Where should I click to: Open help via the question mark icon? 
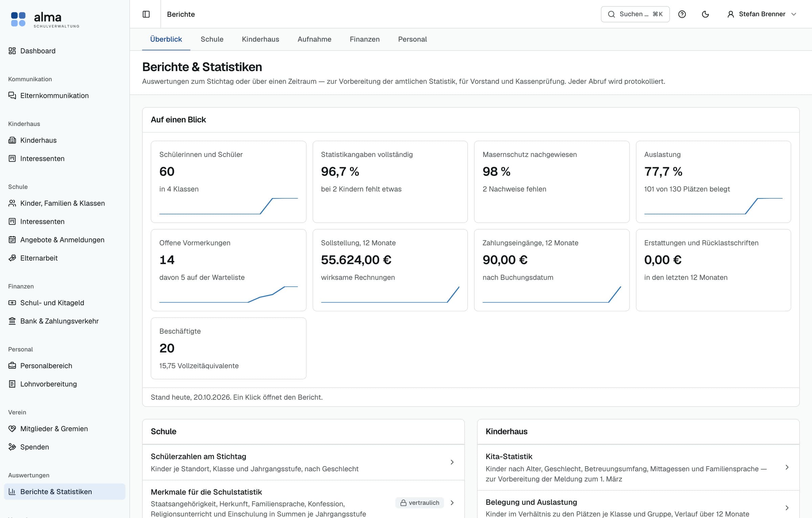682,14
